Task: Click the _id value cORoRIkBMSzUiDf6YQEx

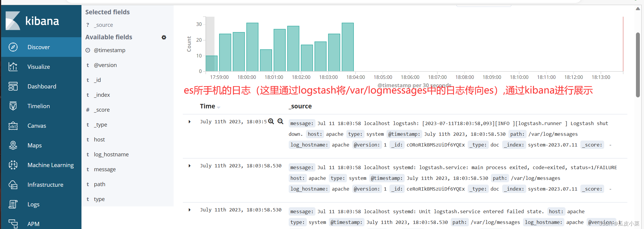Action: [x=436, y=145]
